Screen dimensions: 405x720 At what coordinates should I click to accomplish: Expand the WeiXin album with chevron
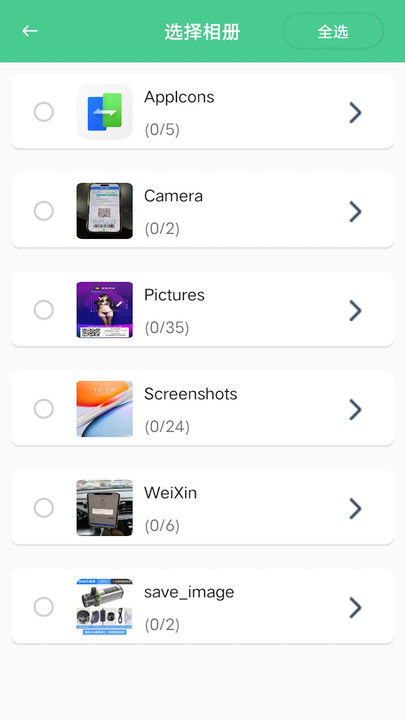point(355,508)
